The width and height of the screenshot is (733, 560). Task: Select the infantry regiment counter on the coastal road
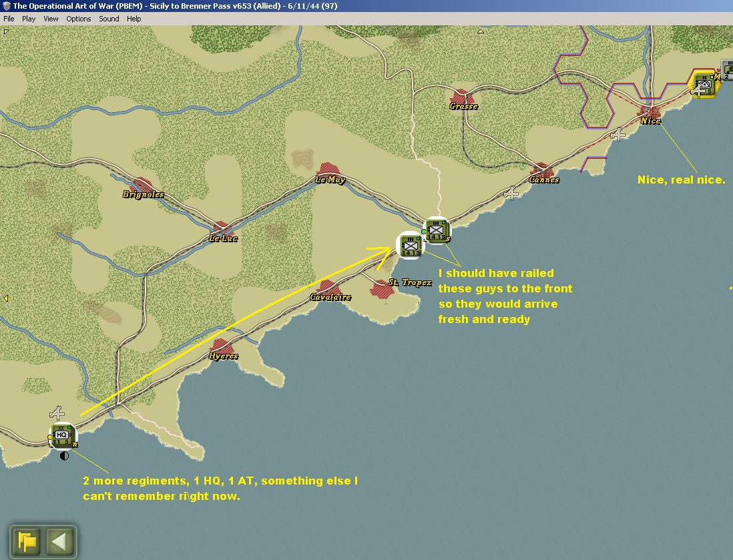(x=437, y=230)
